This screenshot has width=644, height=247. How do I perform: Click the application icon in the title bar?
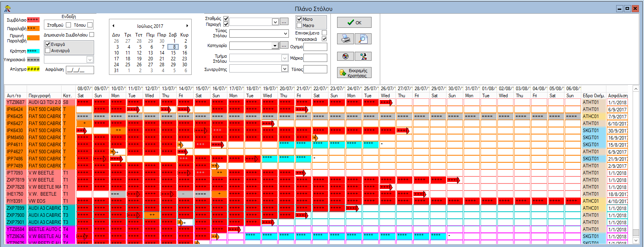(x=7, y=9)
